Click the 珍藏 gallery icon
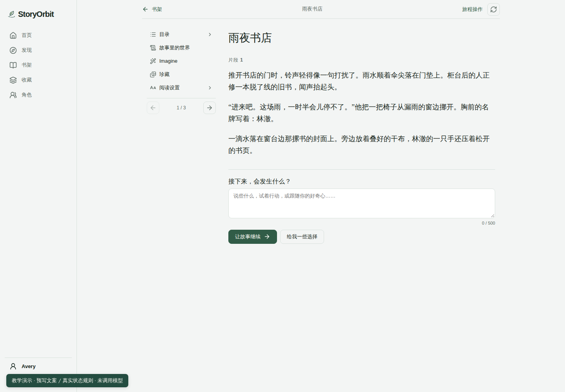This screenshot has width=565, height=392. (x=153, y=74)
